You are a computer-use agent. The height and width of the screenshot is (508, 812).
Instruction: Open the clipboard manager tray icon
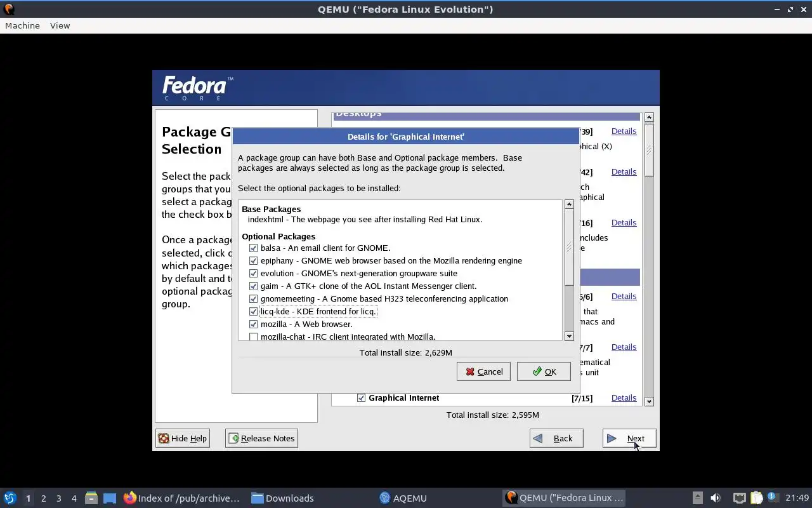pyautogui.click(x=756, y=498)
